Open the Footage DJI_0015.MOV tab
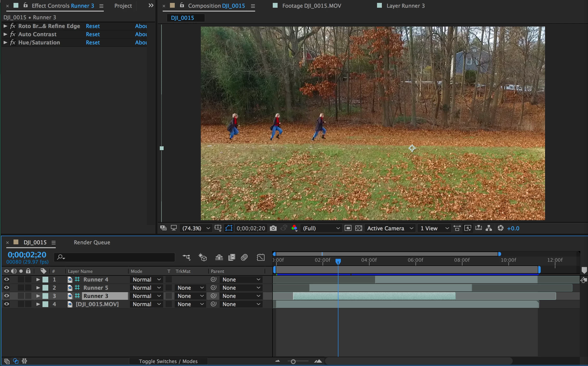This screenshot has height=366, width=588. pos(311,6)
